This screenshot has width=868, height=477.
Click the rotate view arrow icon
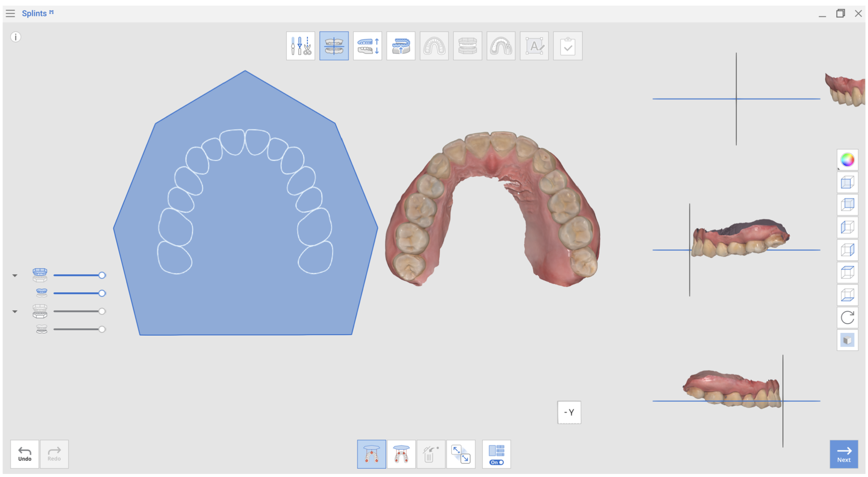pos(847,318)
